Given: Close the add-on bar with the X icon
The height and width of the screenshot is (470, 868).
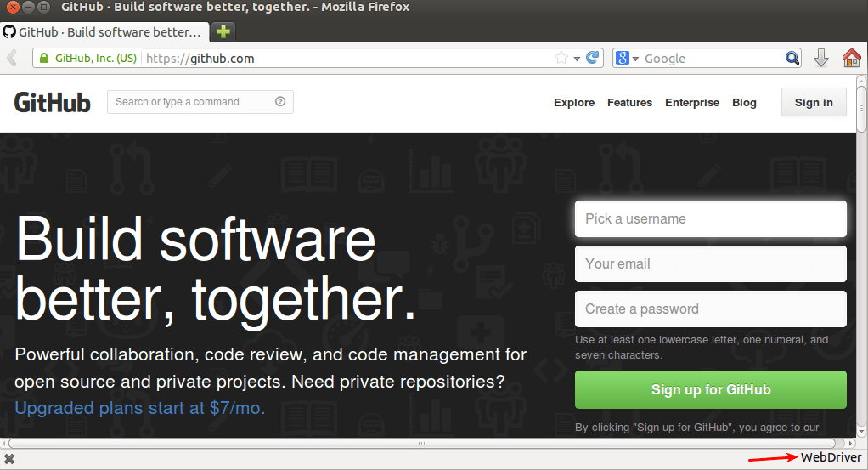Looking at the screenshot, I should [9, 458].
